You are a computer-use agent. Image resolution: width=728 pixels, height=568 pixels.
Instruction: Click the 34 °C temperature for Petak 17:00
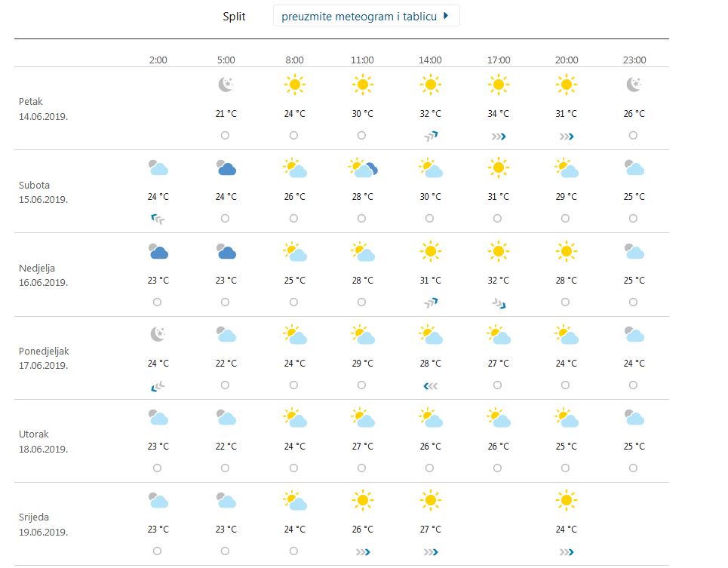pos(496,114)
